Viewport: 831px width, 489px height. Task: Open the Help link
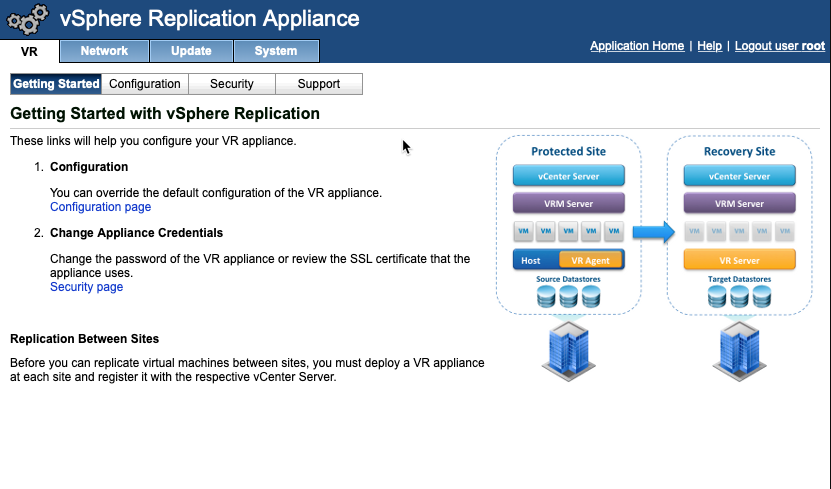(x=709, y=46)
